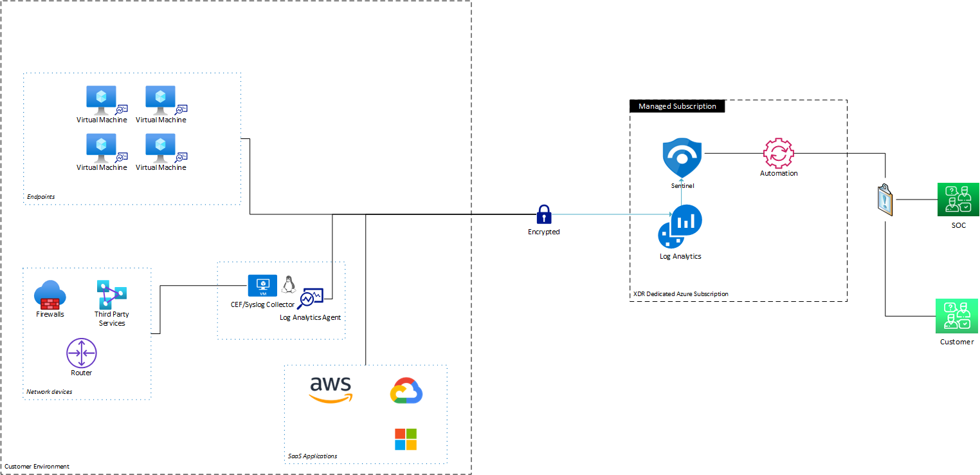
Task: Select the Firewalls cloud icon
Action: click(50, 296)
